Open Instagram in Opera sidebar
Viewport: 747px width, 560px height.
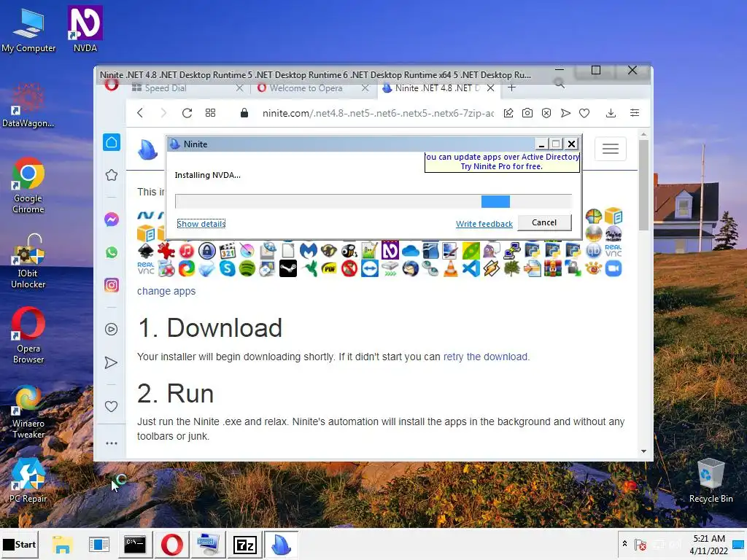tap(112, 285)
